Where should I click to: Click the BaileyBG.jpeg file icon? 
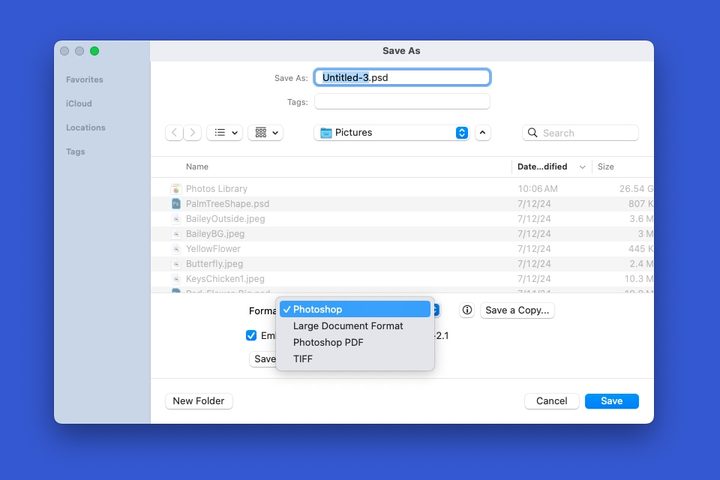coord(176,234)
